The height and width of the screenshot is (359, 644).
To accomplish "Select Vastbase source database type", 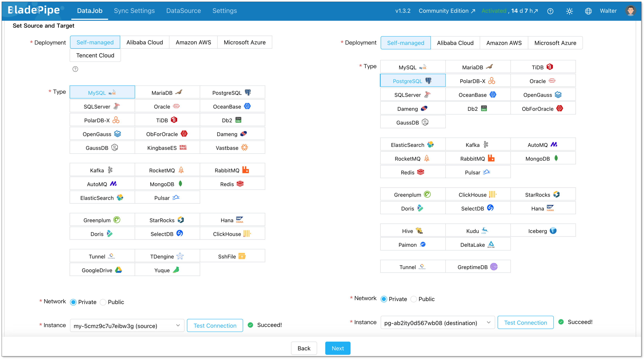I will tap(232, 148).
